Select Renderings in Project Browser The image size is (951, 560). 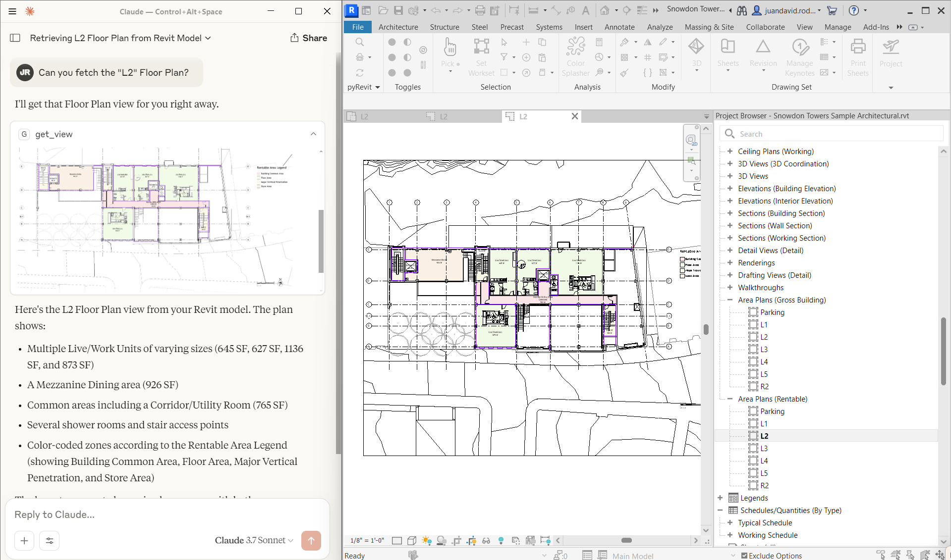(x=756, y=262)
